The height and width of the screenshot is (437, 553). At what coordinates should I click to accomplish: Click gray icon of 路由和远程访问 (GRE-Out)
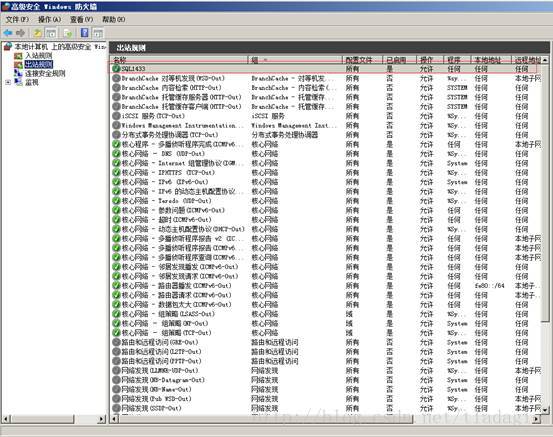coord(116,342)
